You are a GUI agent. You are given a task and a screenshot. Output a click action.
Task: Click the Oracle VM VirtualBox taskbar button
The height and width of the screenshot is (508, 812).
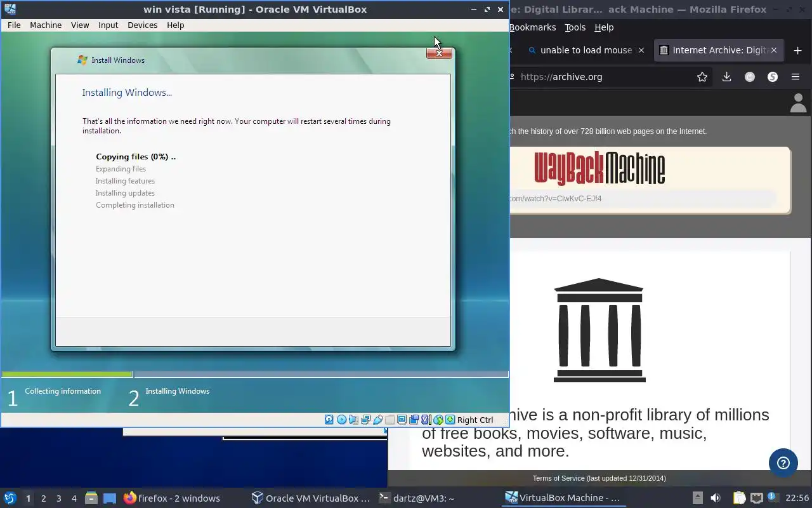pyautogui.click(x=311, y=498)
